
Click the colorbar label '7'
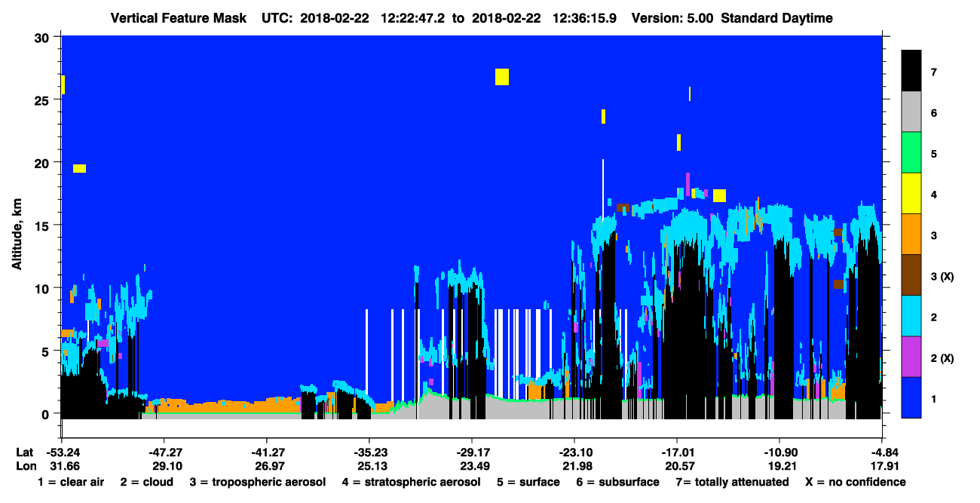click(x=933, y=72)
